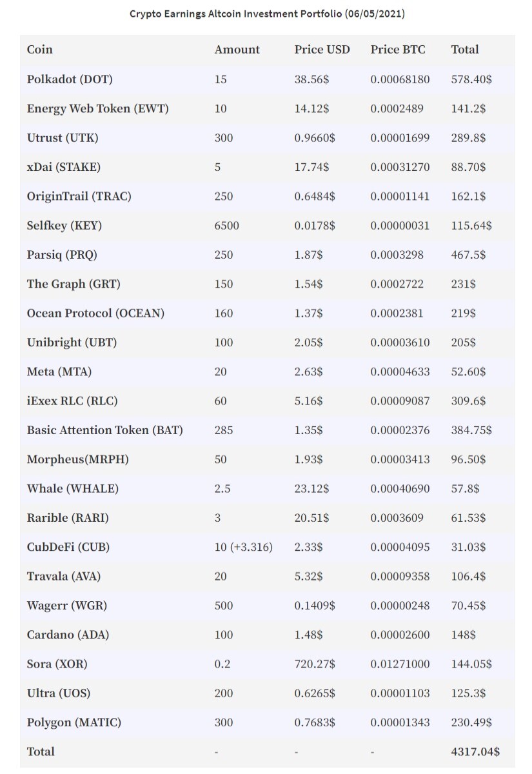Click the Crypto Earnings portfolio title
Image resolution: width=532 pixels, height=774 pixels.
[267, 14]
